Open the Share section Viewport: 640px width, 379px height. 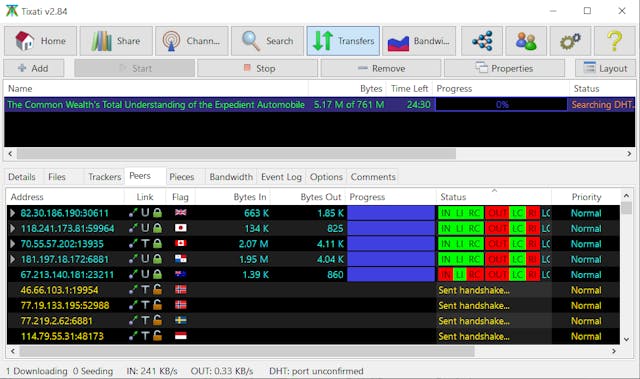pos(116,41)
